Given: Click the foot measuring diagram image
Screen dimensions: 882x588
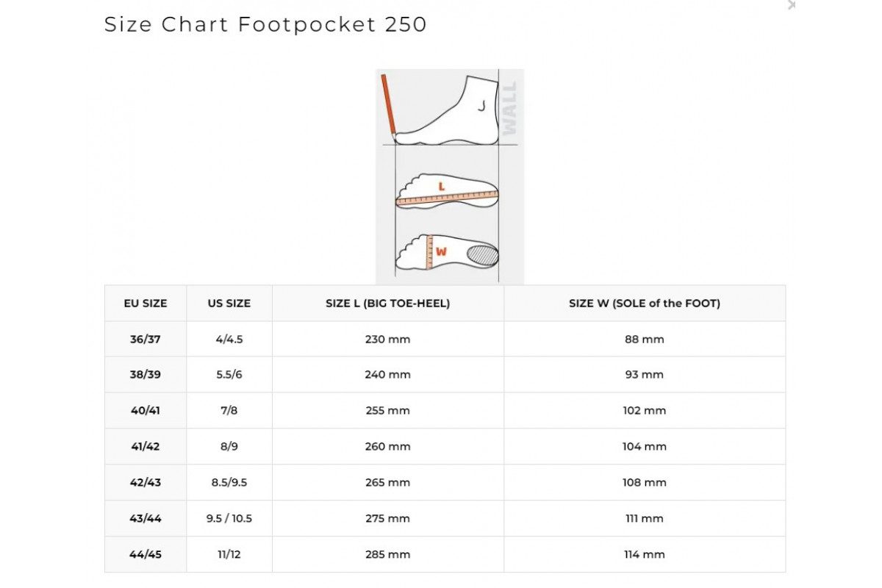Looking at the screenshot, I should tap(449, 176).
